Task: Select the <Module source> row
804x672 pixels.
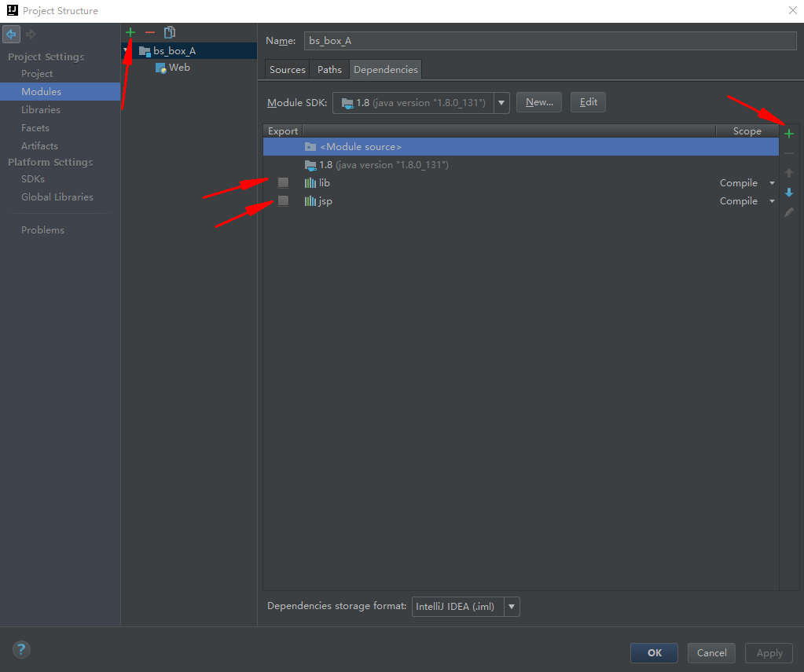Action: (x=521, y=147)
